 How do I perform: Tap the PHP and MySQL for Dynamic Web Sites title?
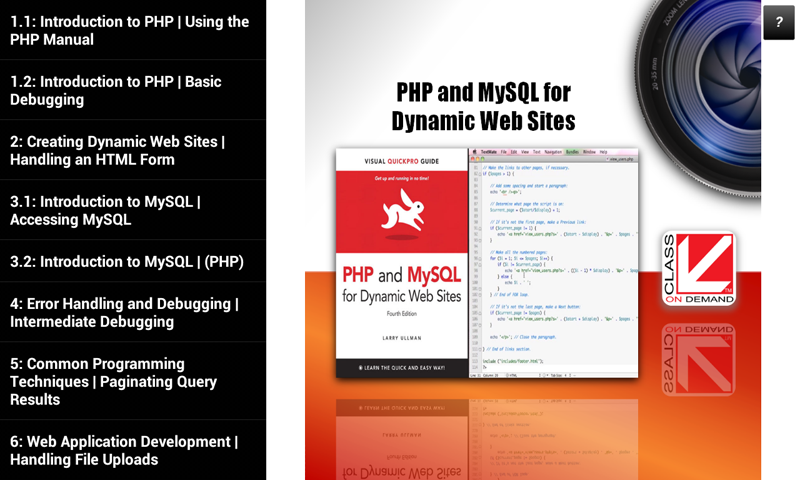pos(483,107)
